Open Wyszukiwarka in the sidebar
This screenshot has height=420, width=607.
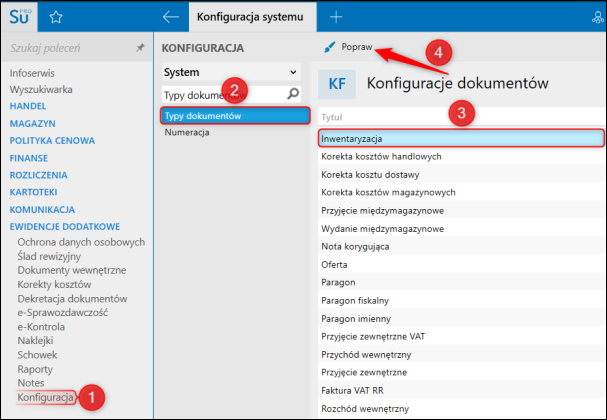click(x=41, y=89)
